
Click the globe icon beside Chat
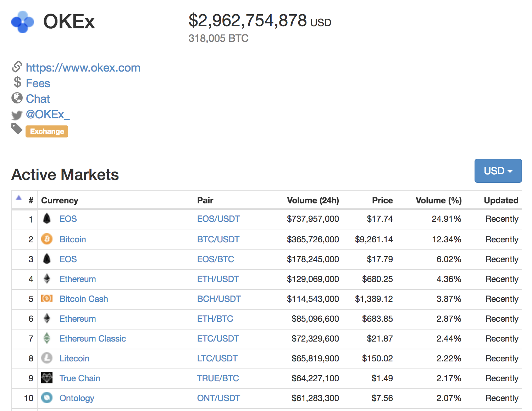pos(17,98)
